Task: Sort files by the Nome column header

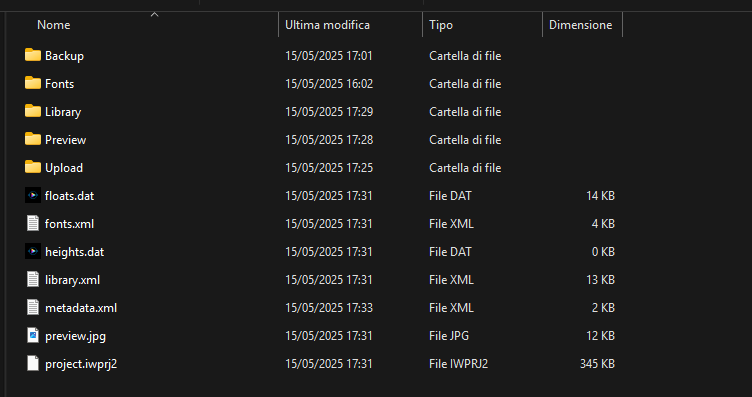Action: [54, 25]
